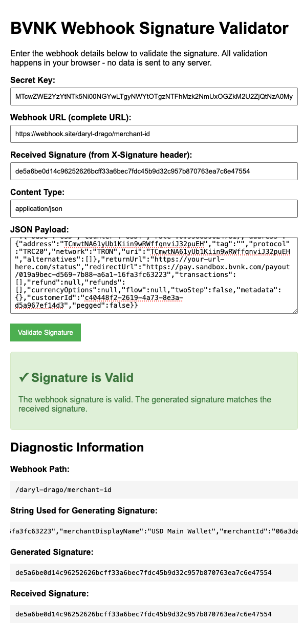The height and width of the screenshot is (644, 303).
Task: Click the BVNK Webhook Signature Validator heading
Action: pyautogui.click(x=149, y=29)
